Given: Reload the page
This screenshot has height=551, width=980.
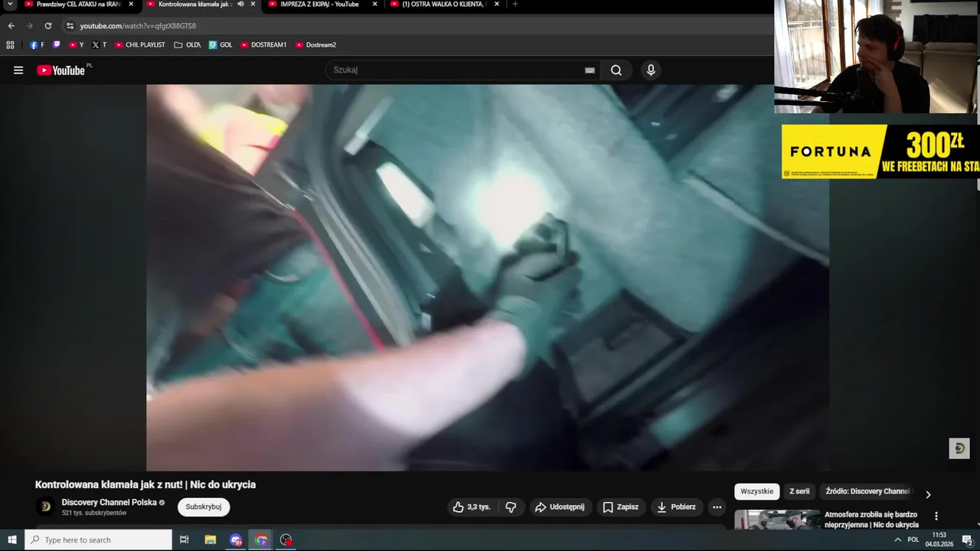Looking at the screenshot, I should click(47, 25).
